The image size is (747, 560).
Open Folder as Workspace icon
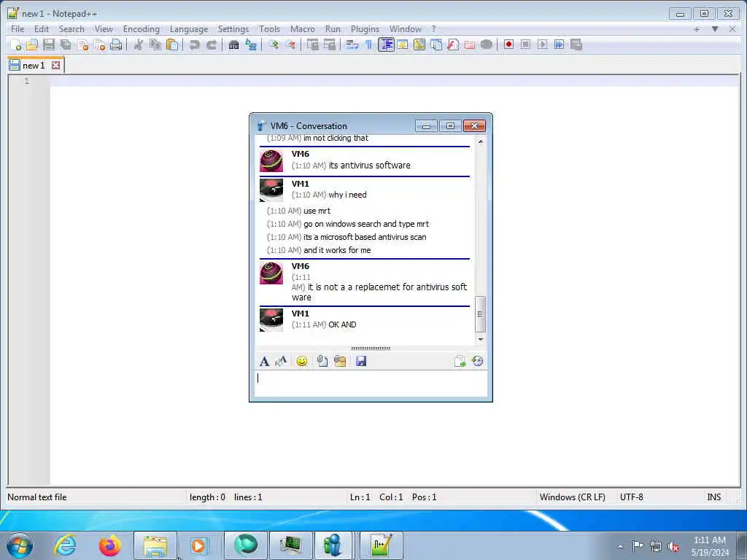tap(470, 44)
